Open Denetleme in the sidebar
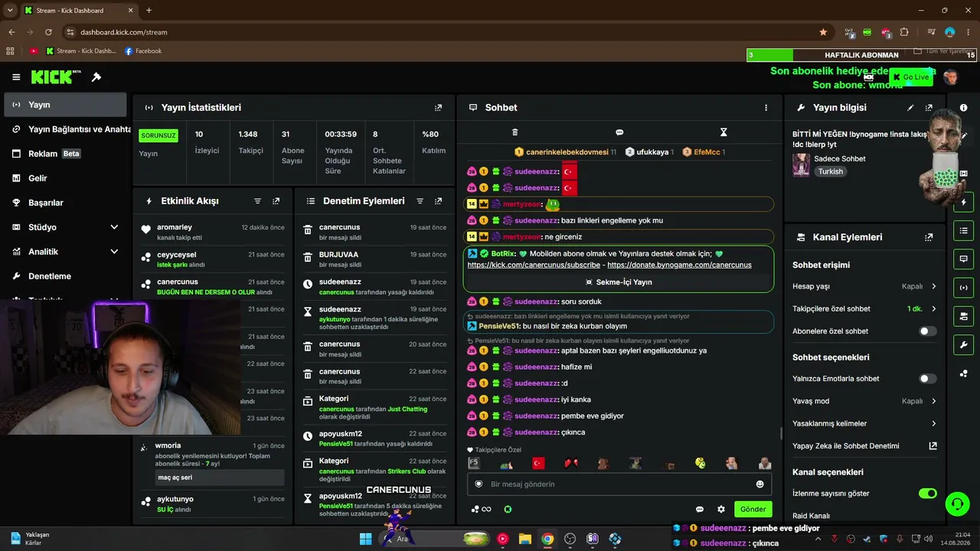 pos(65,276)
